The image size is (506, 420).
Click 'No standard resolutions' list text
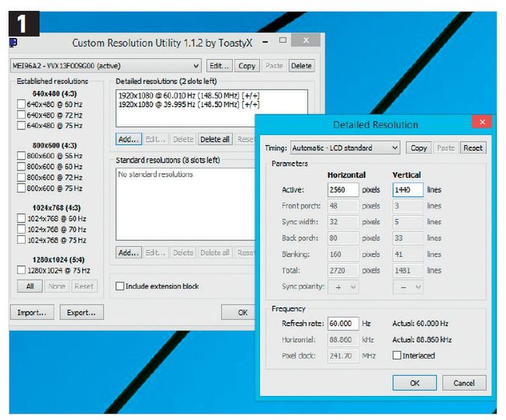click(155, 175)
